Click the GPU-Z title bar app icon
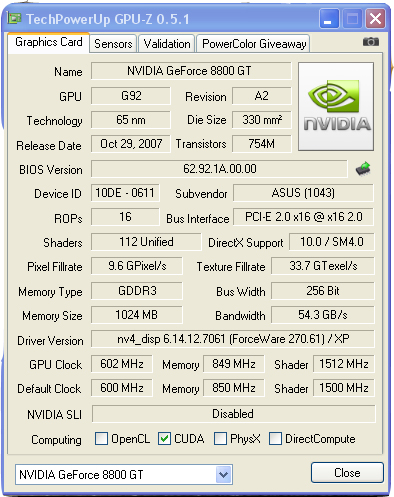This screenshot has height=497, width=394. click(x=14, y=18)
